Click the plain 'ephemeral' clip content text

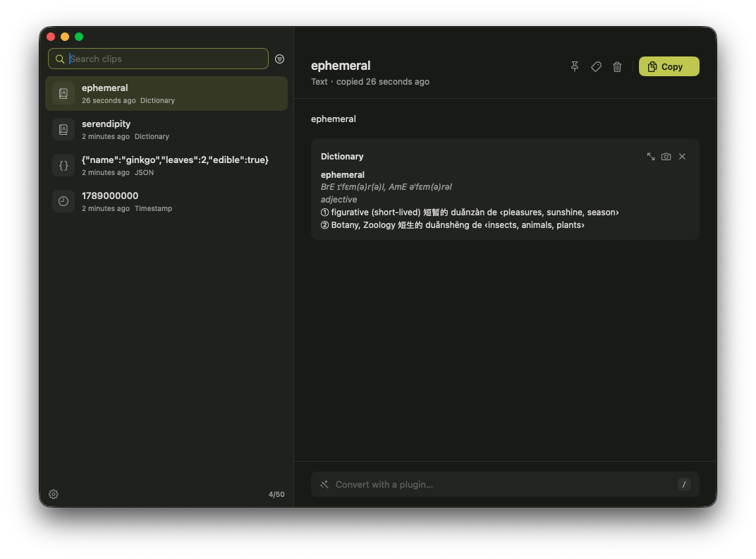pos(333,119)
